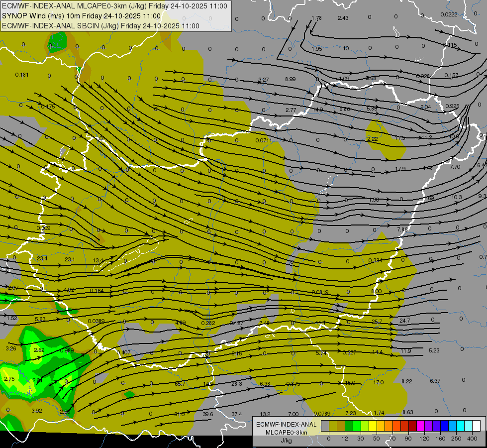Click the map value '2.22'
Screen dimensions: 487x448
point(372,139)
